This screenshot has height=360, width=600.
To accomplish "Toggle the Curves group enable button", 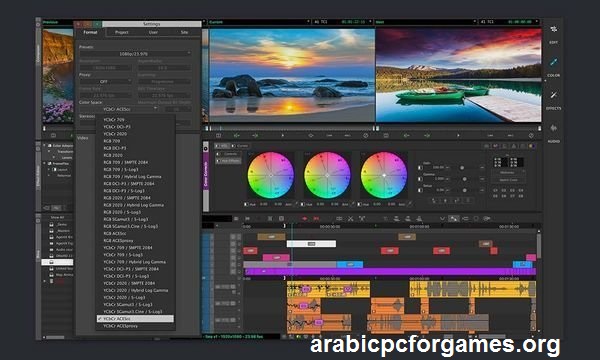I will pyautogui.click(x=234, y=146).
